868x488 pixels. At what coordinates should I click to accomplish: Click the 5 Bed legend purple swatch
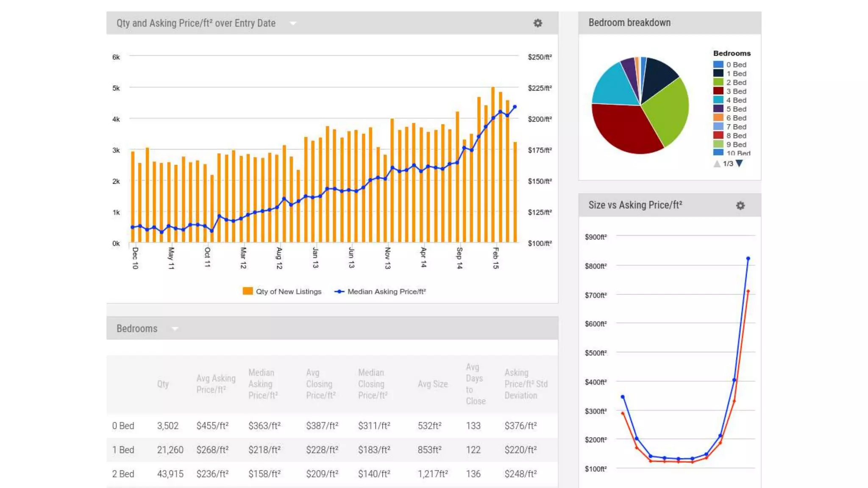click(718, 109)
